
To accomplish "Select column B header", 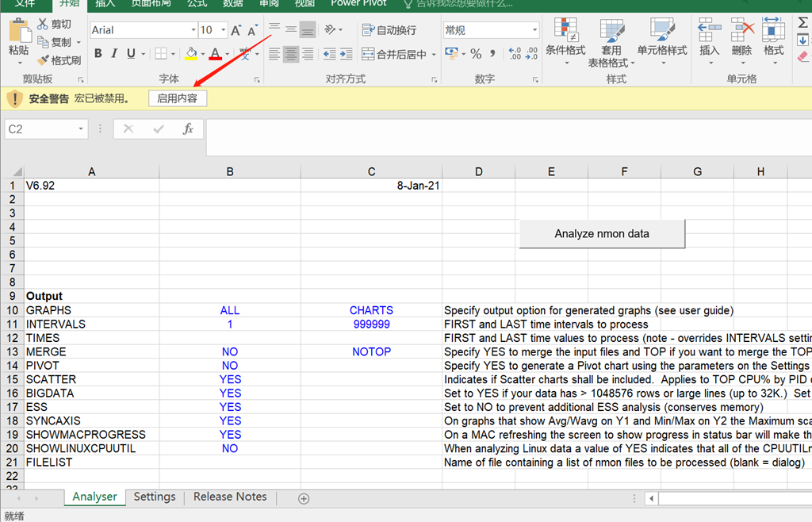I will (230, 171).
